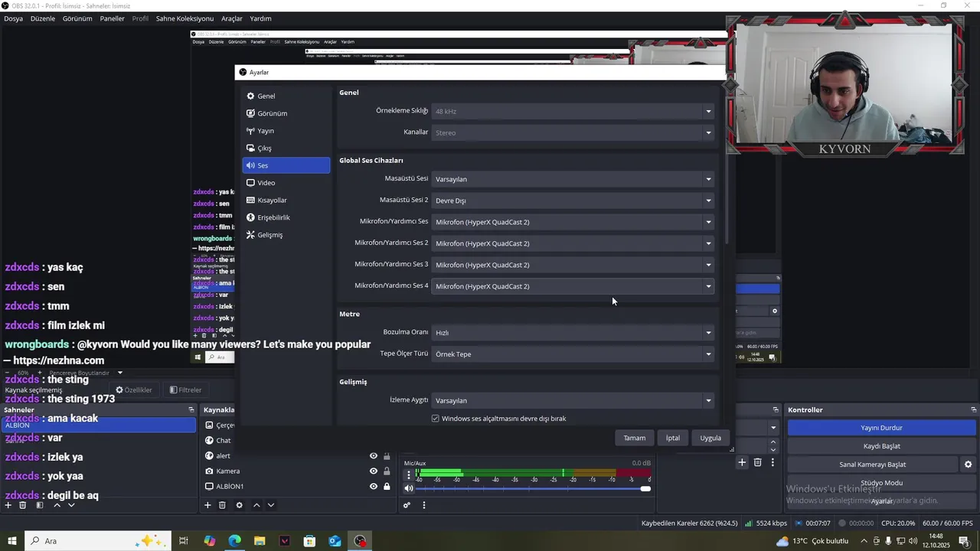Lock the Kamera source

tap(387, 471)
